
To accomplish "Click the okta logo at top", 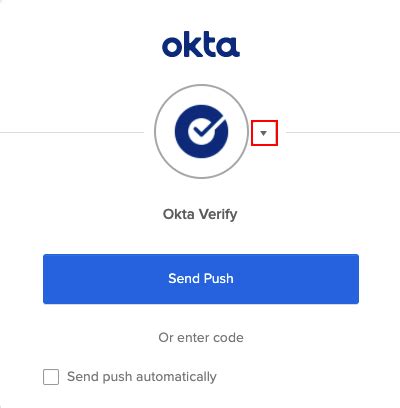I will (201, 44).
